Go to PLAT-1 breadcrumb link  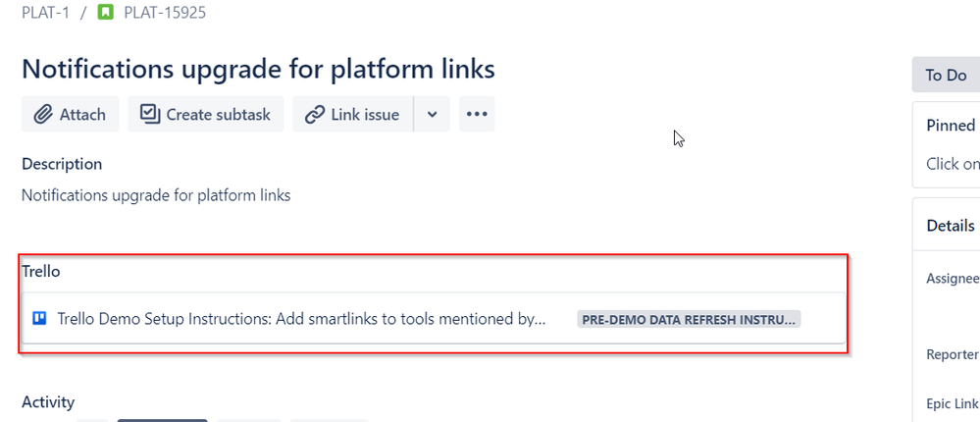coord(46,13)
